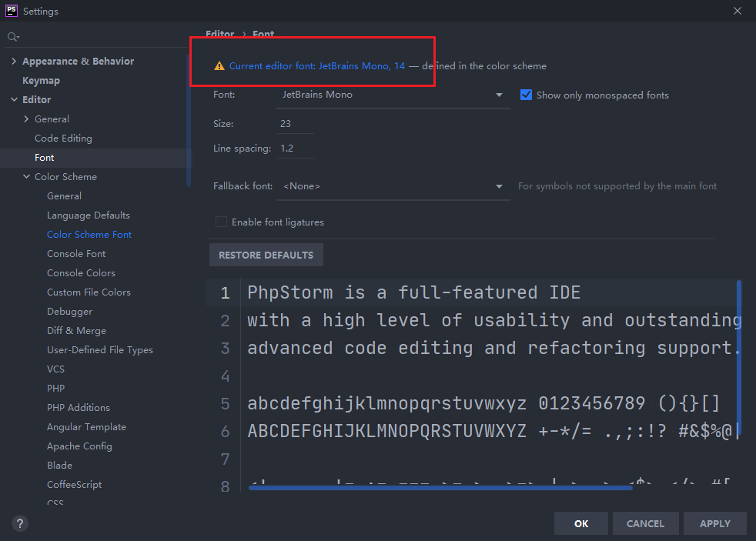756x541 pixels.
Task: Open the Fallback font dropdown
Action: coord(393,186)
